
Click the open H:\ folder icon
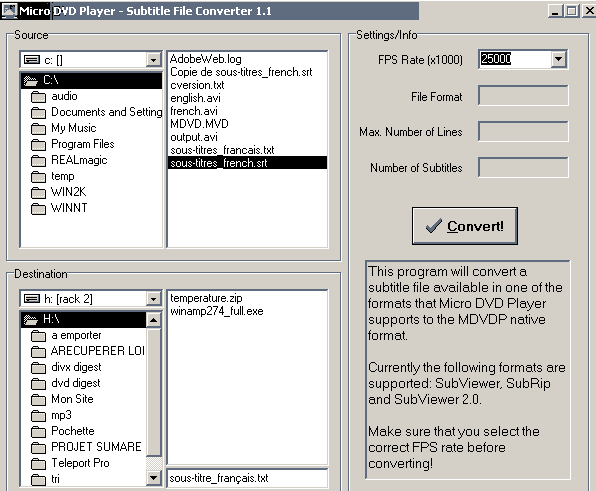click(30, 320)
